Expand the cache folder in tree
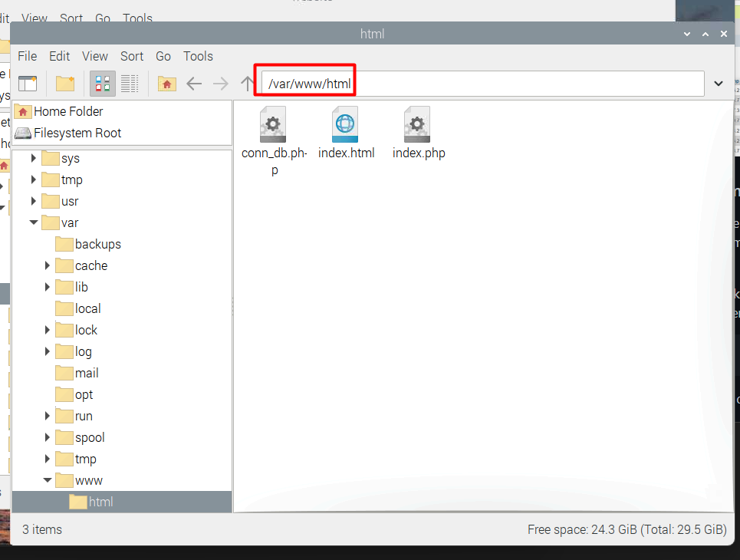Viewport: 740px width, 560px height. pos(48,265)
